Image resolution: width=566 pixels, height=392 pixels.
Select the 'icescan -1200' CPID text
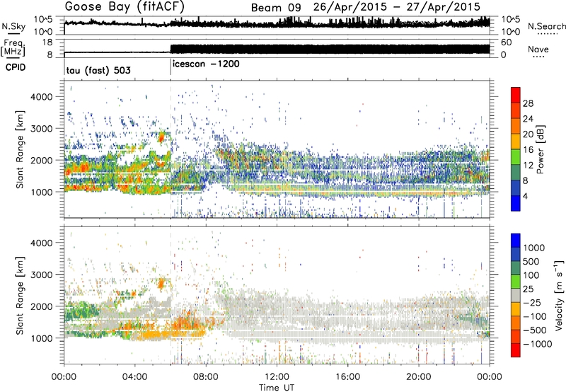click(x=206, y=64)
